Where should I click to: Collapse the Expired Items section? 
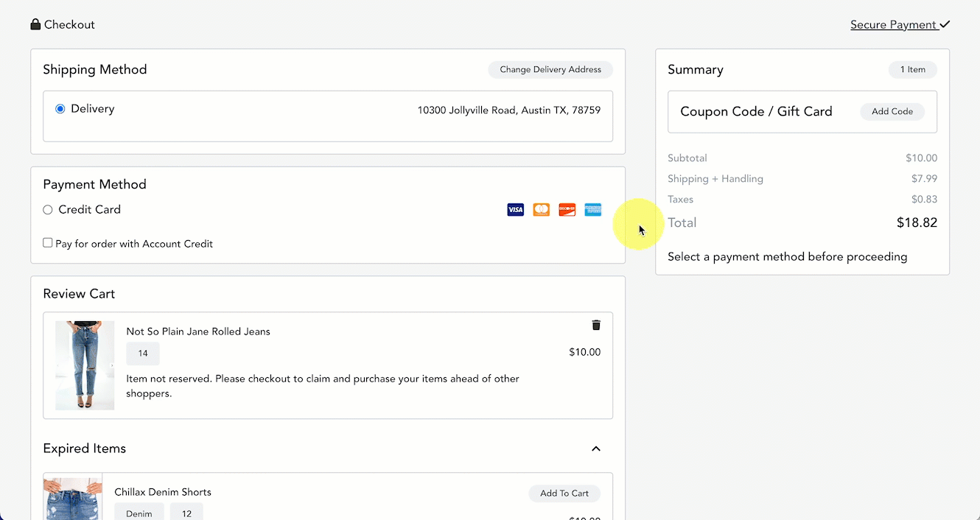tap(596, 449)
